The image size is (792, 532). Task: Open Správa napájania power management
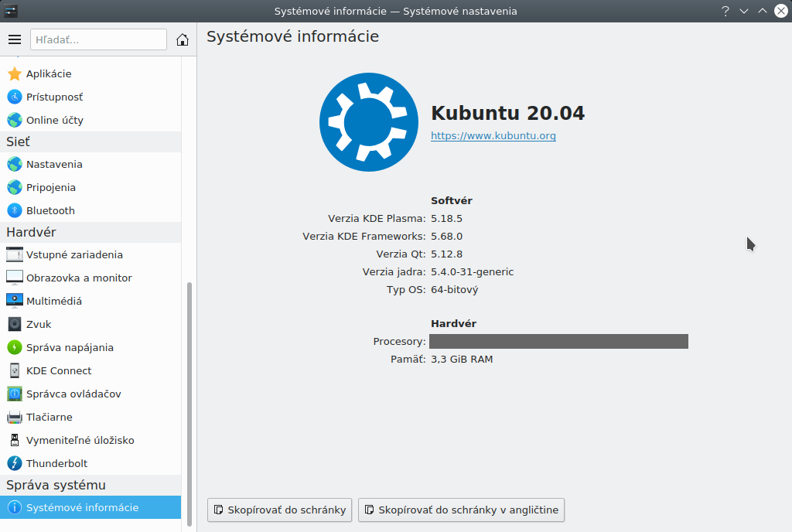[90, 347]
